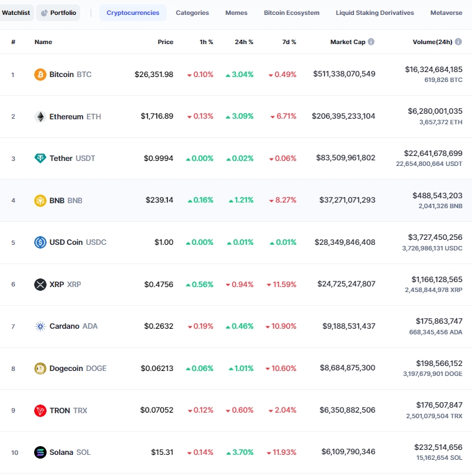The image size is (472, 476).
Task: Click the XRP black logo icon
Action: coord(40,285)
